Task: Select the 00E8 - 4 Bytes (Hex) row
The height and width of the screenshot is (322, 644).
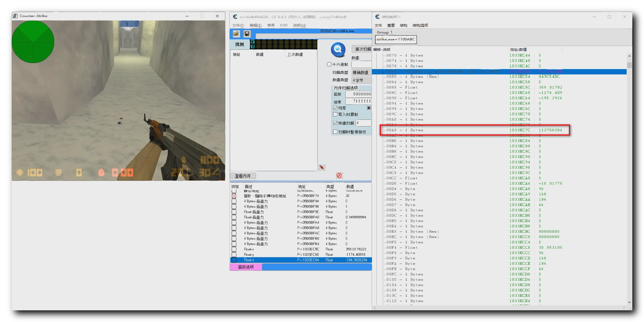Action: pos(500,232)
